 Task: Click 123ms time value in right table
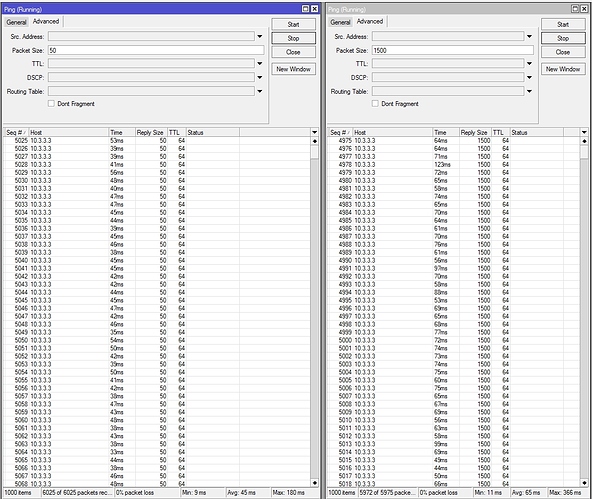pyautogui.click(x=442, y=165)
